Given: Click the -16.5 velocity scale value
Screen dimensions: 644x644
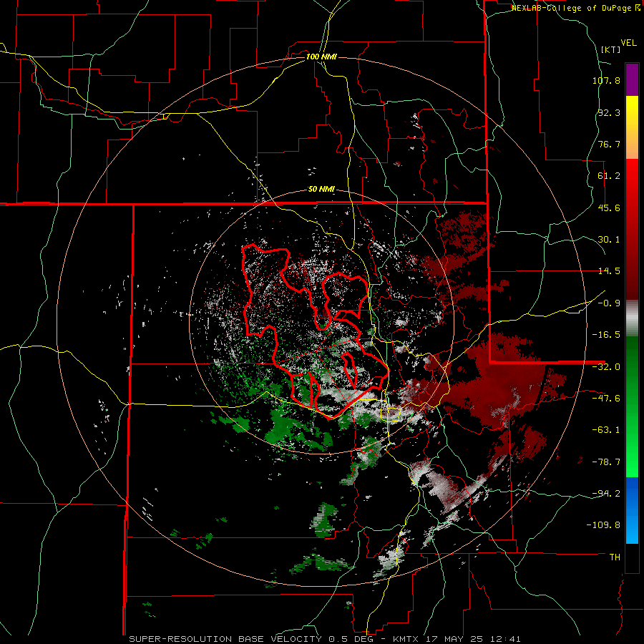Looking at the screenshot, I should [x=606, y=335].
